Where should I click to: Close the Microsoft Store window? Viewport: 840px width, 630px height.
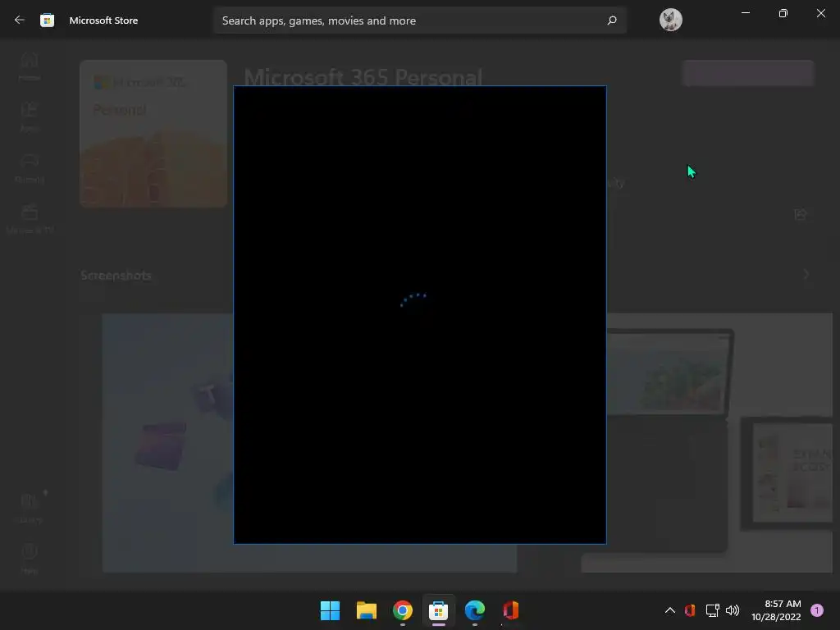tap(820, 13)
